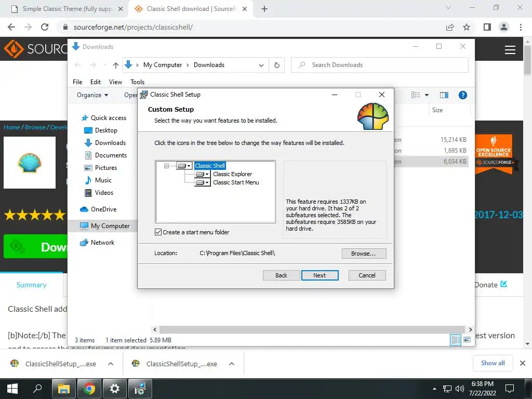Viewport: 532px width, 399px height.
Task: Select Quick access in navigation pane
Action: pyautogui.click(x=104, y=118)
